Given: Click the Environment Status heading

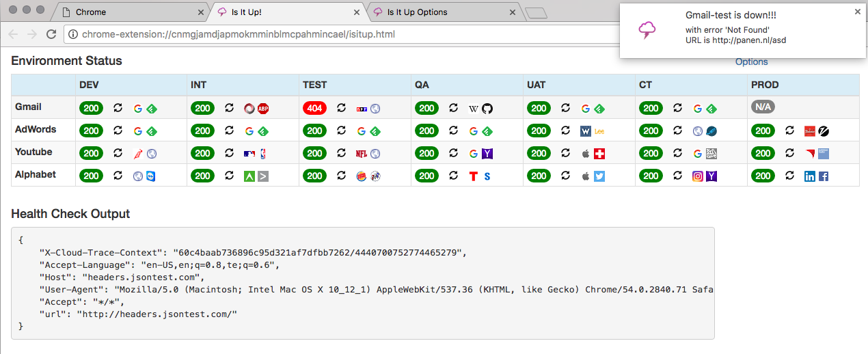Looking at the screenshot, I should point(66,61).
